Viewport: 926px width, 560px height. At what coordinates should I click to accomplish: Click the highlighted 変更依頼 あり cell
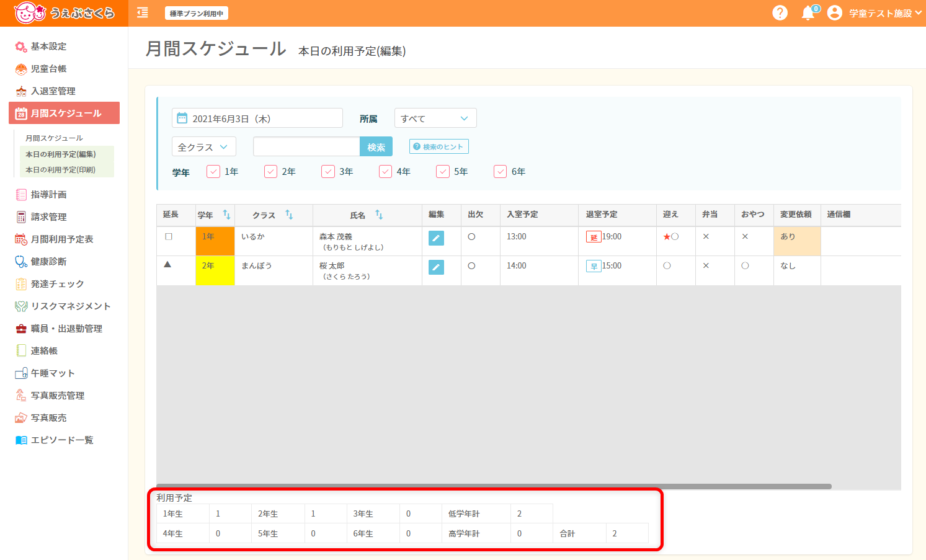coord(797,241)
